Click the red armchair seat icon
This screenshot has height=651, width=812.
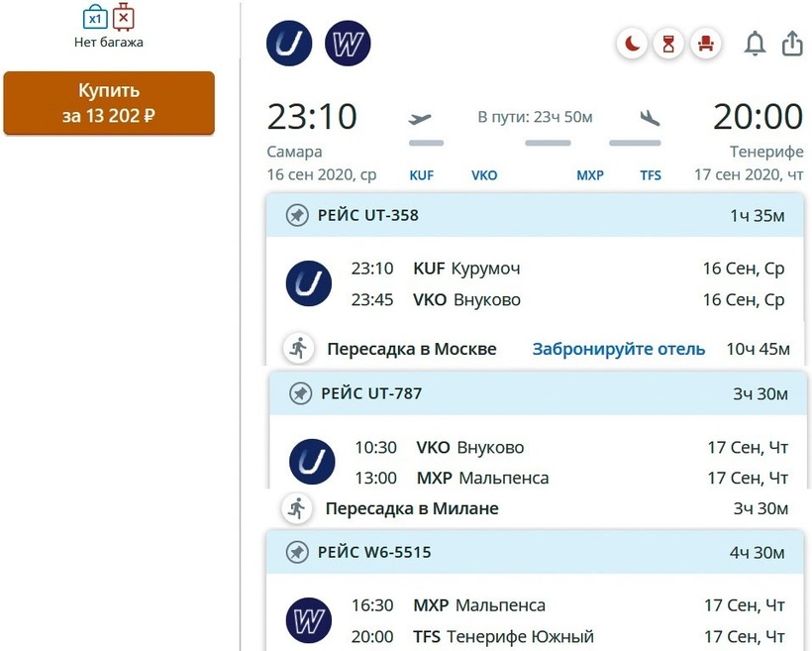(x=705, y=44)
